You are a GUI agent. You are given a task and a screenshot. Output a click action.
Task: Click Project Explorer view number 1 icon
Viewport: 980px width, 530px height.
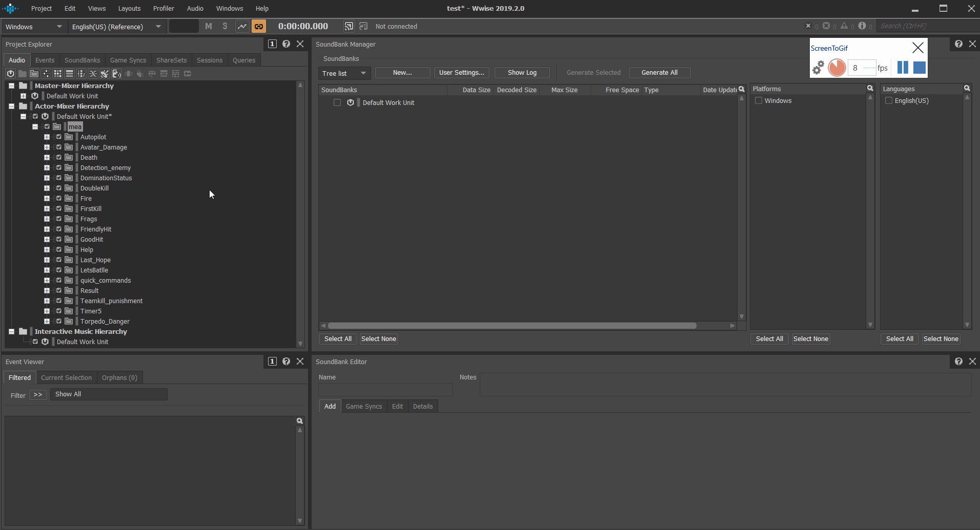click(272, 44)
